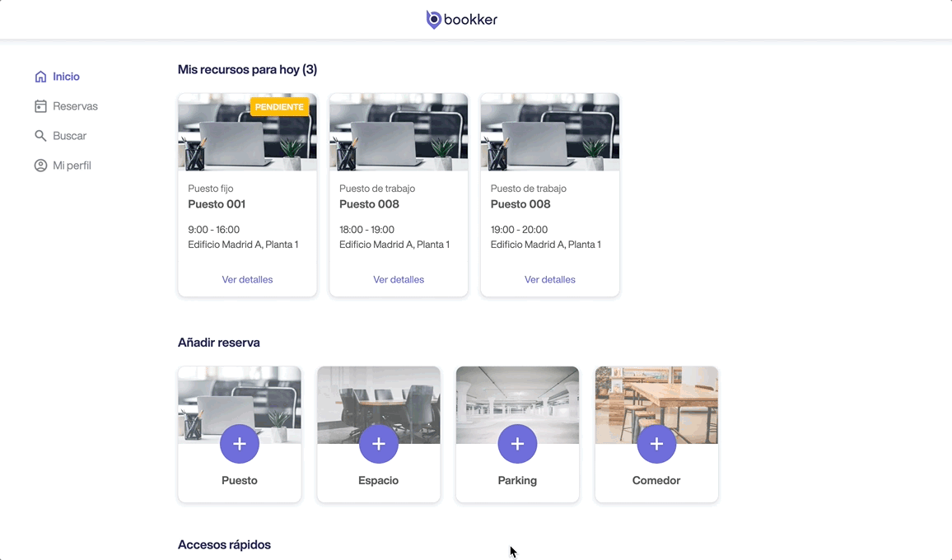This screenshot has height=560, width=952.
Task: Click the Buscar magnifier icon
Action: pyautogui.click(x=40, y=136)
